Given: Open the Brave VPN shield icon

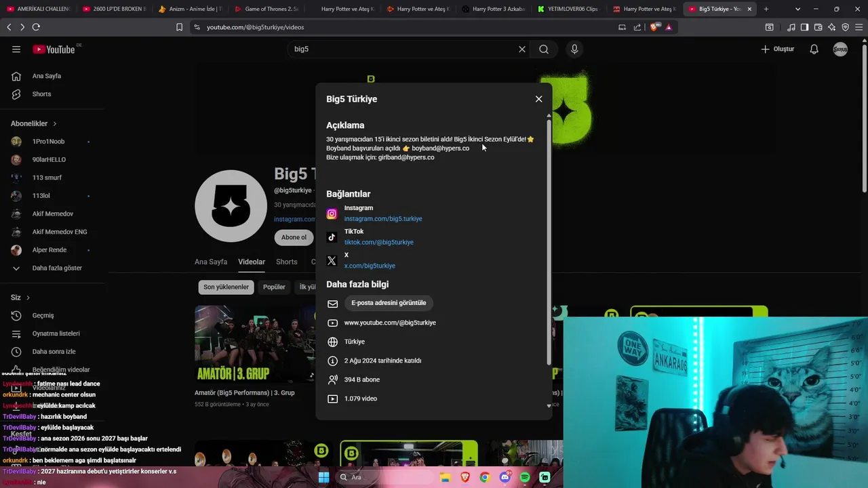Looking at the screenshot, I should [x=845, y=27].
